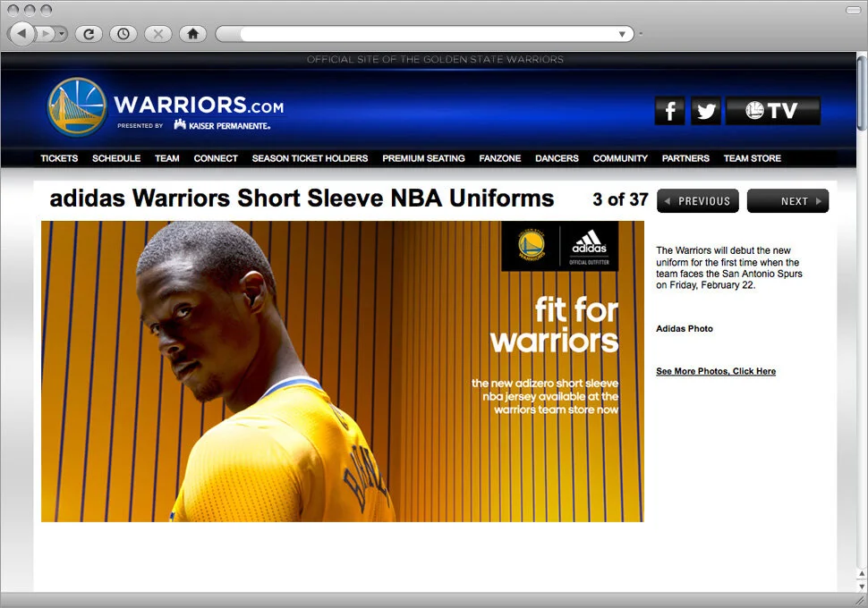The width and height of the screenshot is (868, 608).
Task: Click the main adidas jersey photo
Action: point(343,371)
